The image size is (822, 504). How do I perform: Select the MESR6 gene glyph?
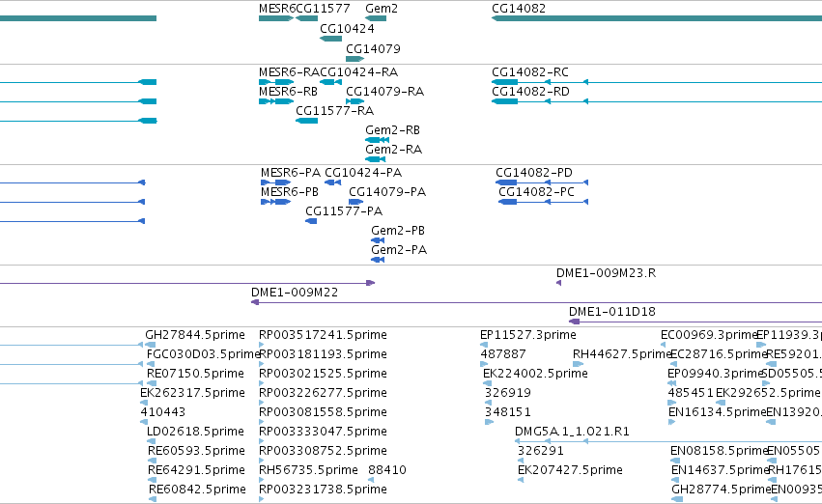click(275, 18)
